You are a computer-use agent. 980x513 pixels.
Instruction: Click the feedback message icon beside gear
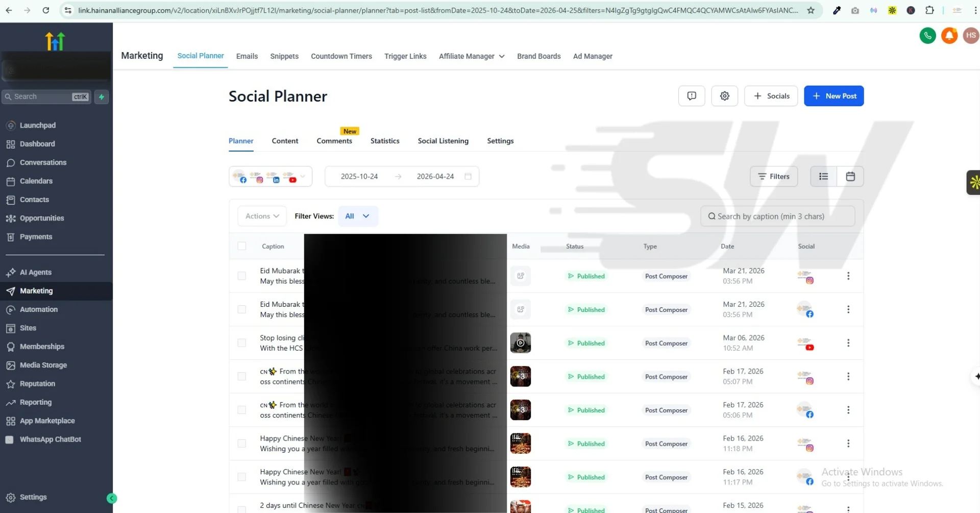coord(691,96)
